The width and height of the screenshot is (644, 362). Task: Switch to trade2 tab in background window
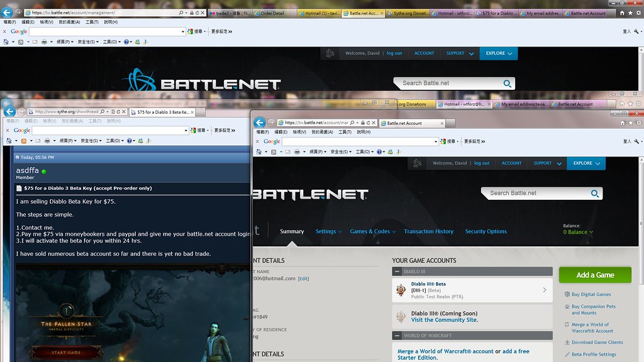pyautogui.click(x=230, y=13)
